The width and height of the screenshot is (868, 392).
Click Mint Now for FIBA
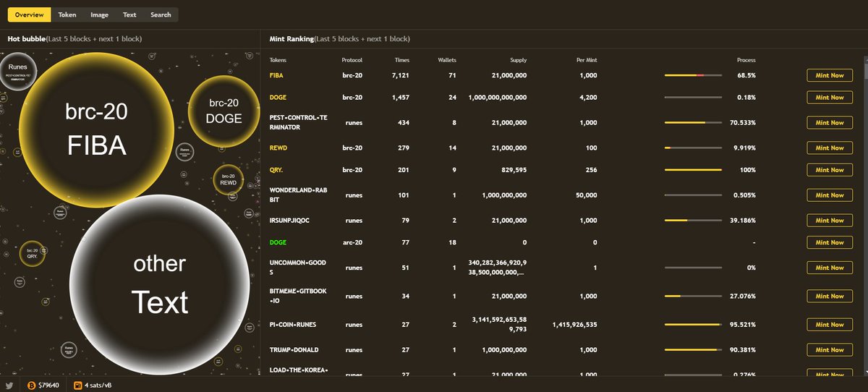click(830, 75)
